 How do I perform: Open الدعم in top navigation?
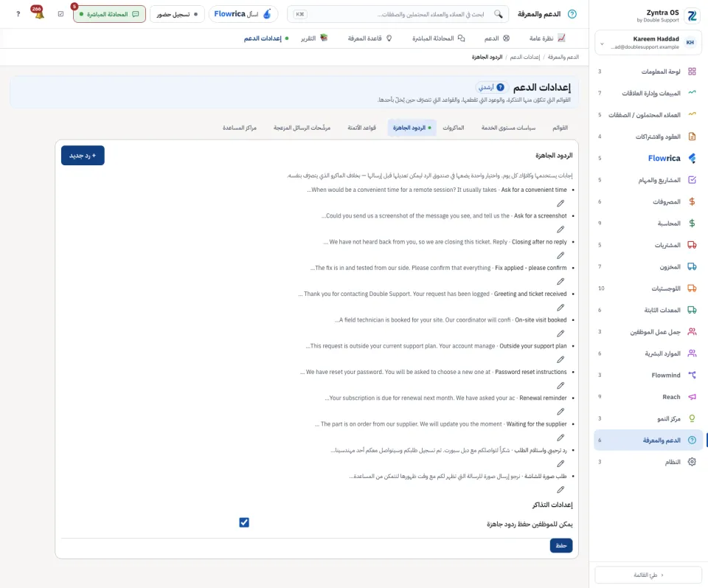(496, 38)
